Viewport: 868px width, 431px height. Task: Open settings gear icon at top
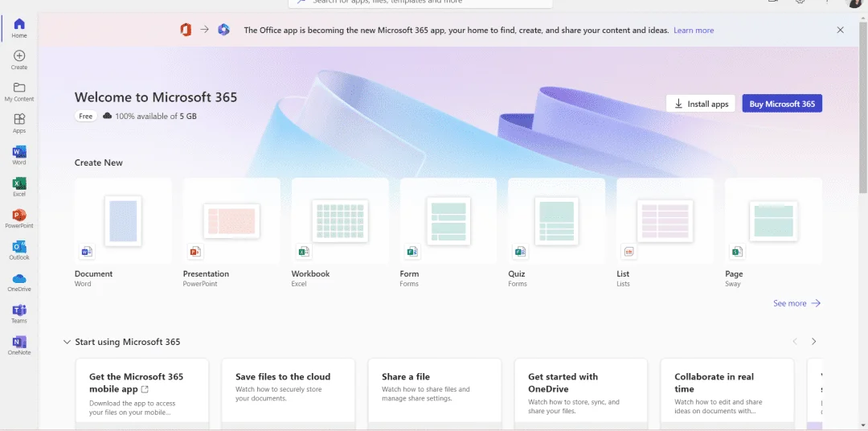coord(800,2)
